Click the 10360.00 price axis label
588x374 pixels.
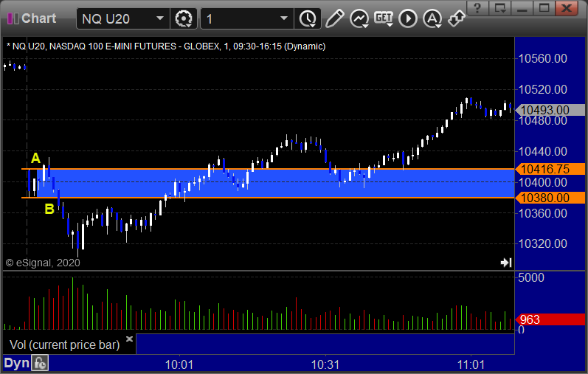point(542,213)
